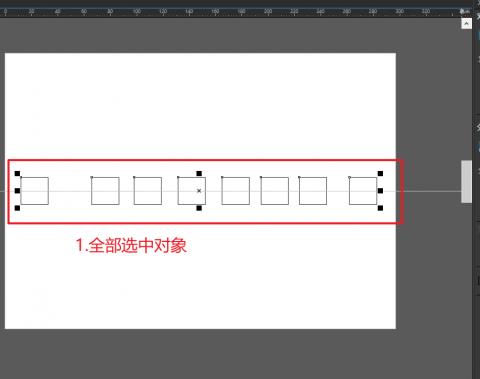Click the scroll-up arrow of vertical scrollbar
This screenshot has height=379, width=480.
click(x=466, y=24)
